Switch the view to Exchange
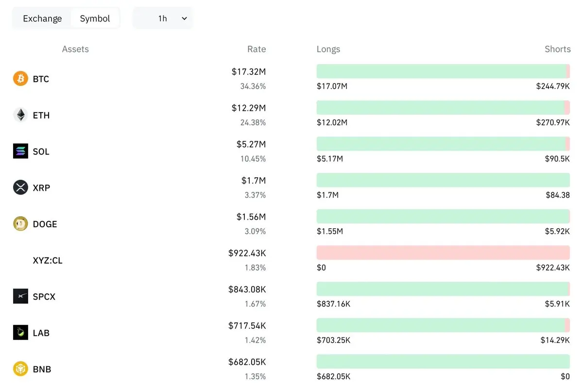The image size is (583, 392). tap(42, 18)
